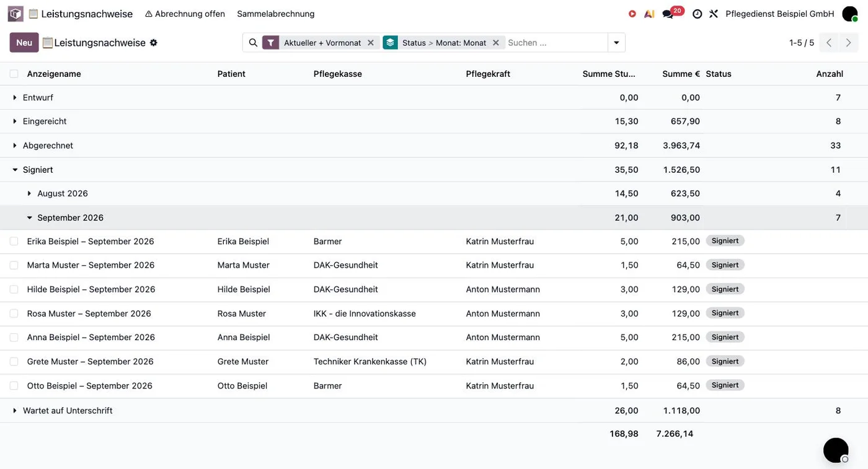
Task: Click the Neu button
Action: pyautogui.click(x=24, y=43)
